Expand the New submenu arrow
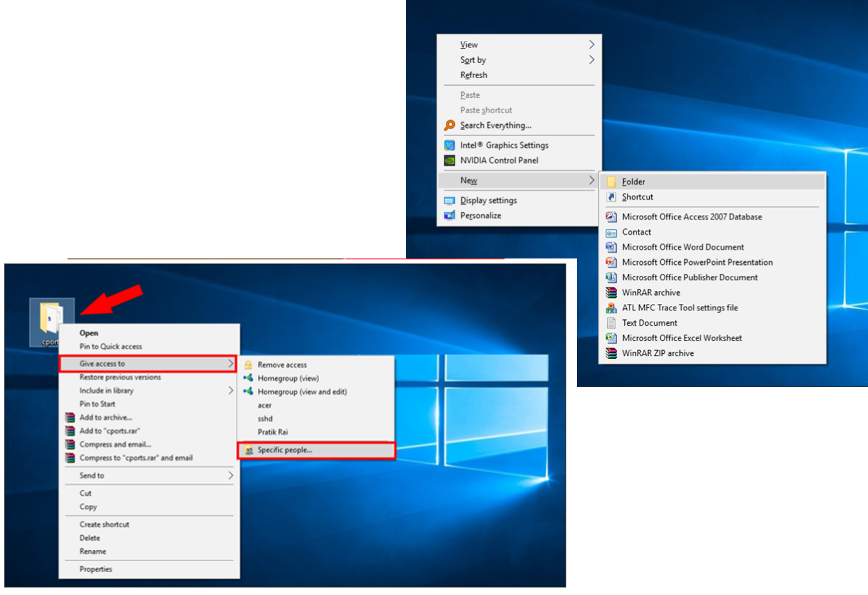This screenshot has height=595, width=868. [592, 180]
